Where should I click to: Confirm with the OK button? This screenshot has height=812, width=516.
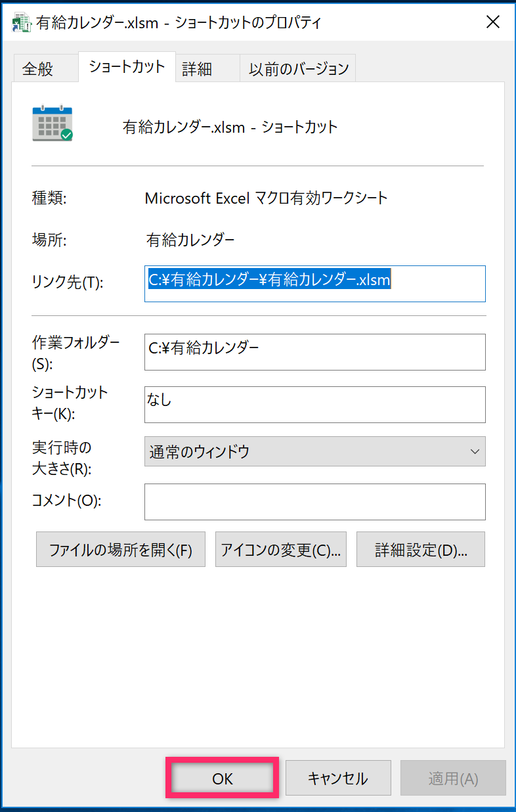click(x=223, y=778)
